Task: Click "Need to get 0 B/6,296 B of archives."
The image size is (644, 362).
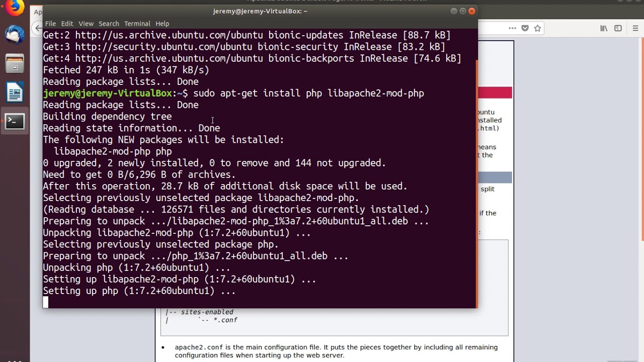Action: tap(139, 174)
